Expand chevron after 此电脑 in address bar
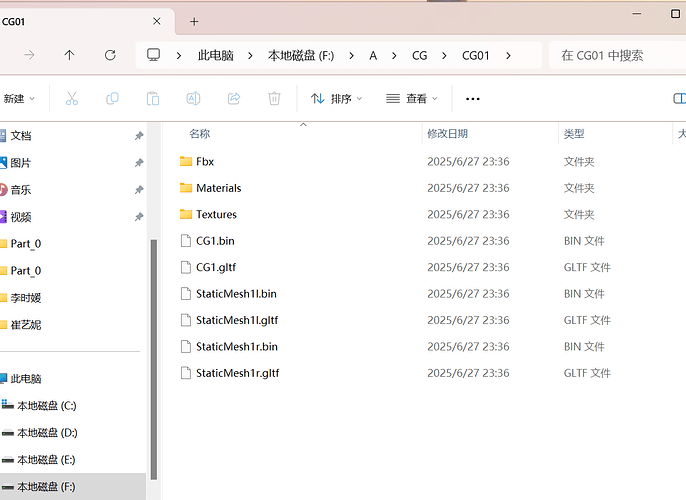The height and width of the screenshot is (500, 686). [x=250, y=56]
